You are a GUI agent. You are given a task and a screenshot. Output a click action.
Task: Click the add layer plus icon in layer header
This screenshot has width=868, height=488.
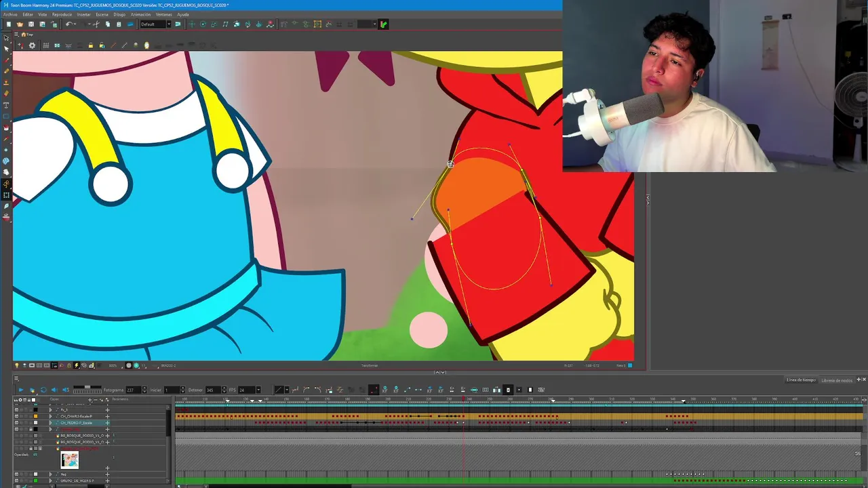(x=91, y=400)
